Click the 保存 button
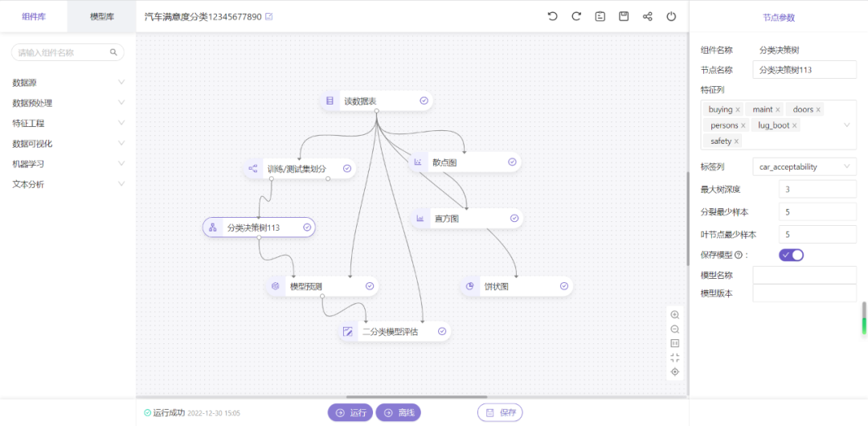868x426 pixels. 500,412
